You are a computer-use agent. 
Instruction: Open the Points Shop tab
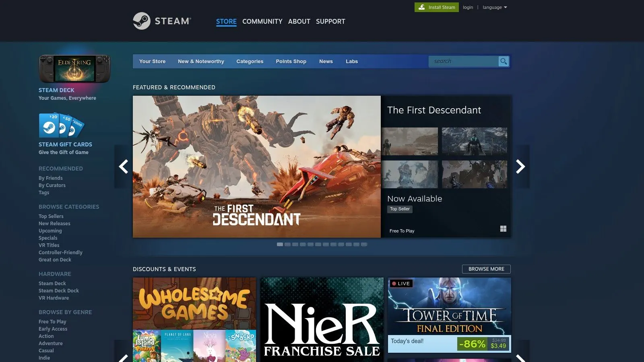[291, 61]
